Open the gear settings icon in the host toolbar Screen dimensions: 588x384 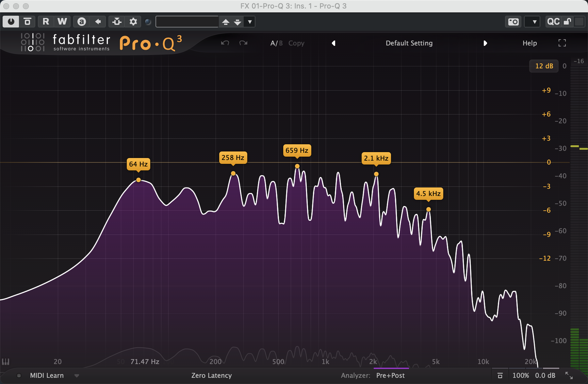pyautogui.click(x=133, y=22)
